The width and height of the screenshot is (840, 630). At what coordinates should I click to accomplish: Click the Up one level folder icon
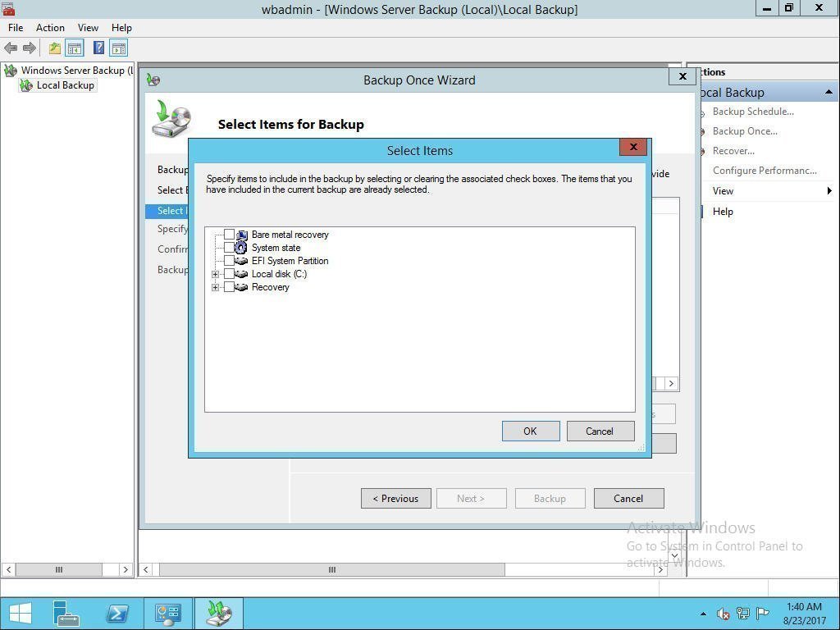pyautogui.click(x=55, y=48)
